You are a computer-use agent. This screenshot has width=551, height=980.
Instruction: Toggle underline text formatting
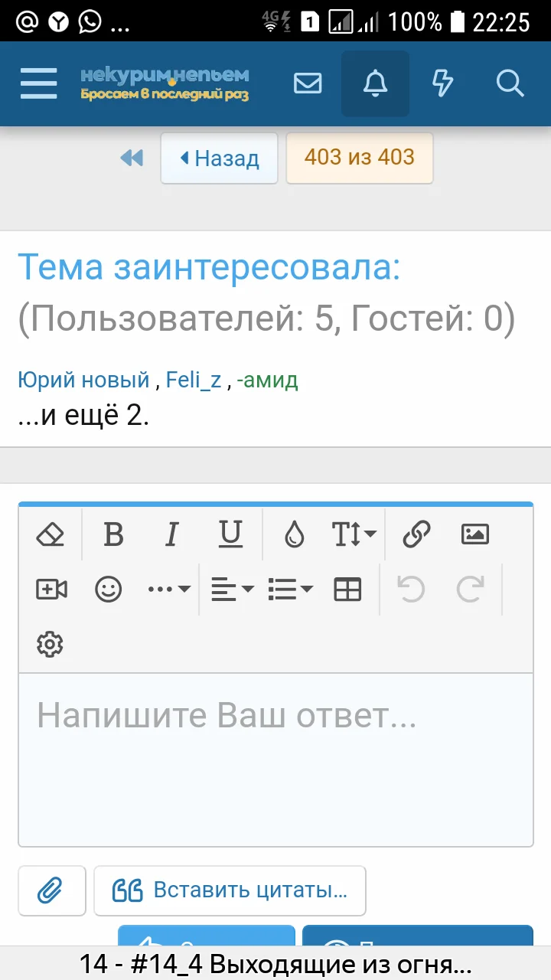coord(230,534)
